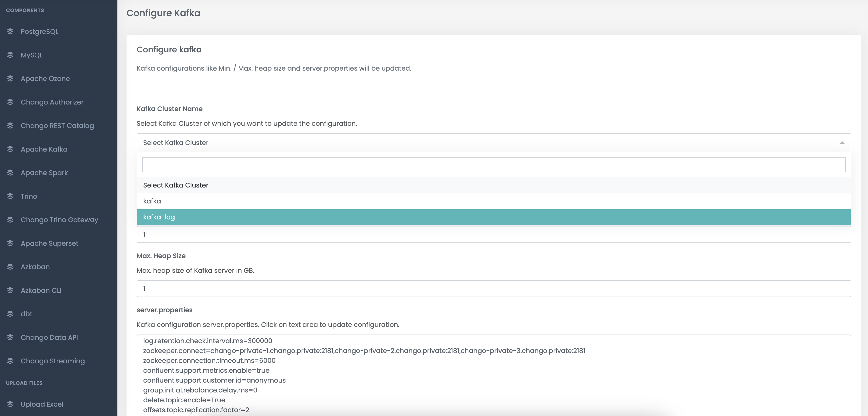Click the stack icon beside Chango Data API
Screen dimensions: 868x416
[10, 337]
